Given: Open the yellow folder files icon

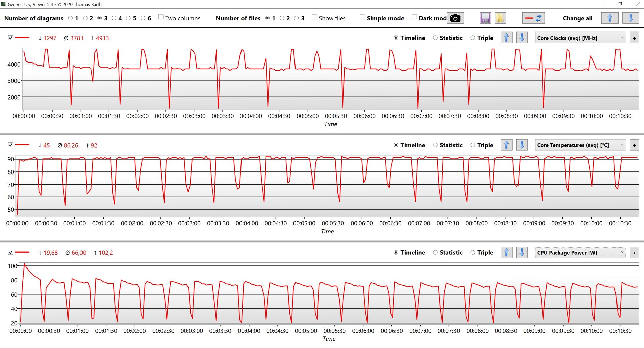Looking at the screenshot, I should 500,18.
